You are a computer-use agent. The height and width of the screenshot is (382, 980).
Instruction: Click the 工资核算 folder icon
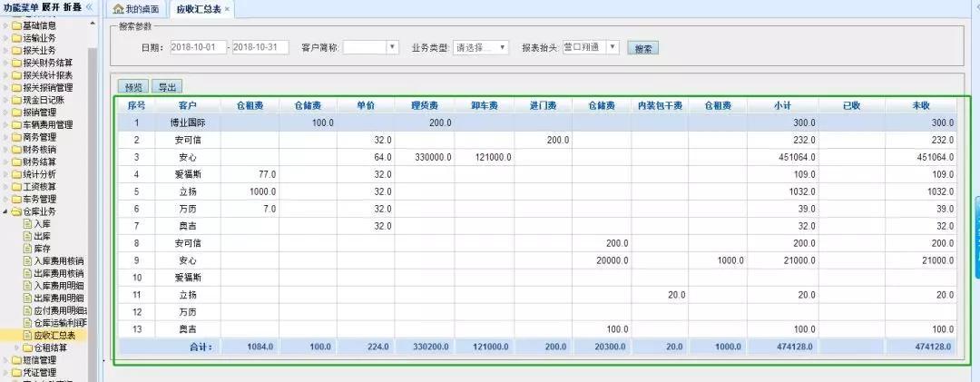click(x=16, y=186)
